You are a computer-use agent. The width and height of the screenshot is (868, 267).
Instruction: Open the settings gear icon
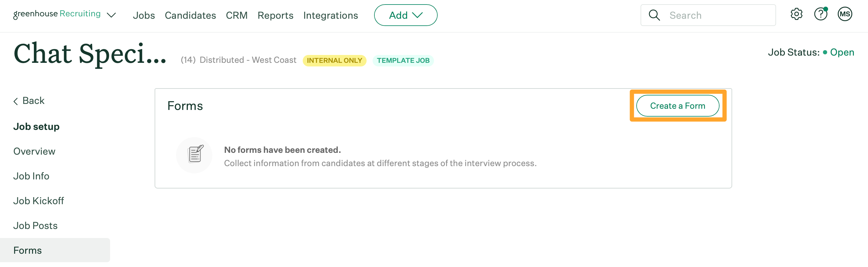pyautogui.click(x=796, y=14)
